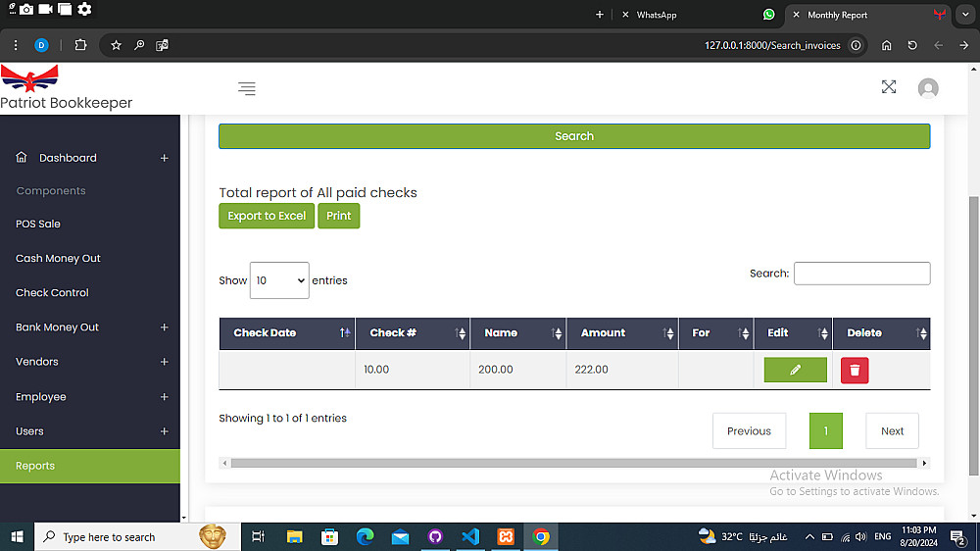980x551 pixels.
Task: Click Export to Excel button
Action: pyautogui.click(x=267, y=216)
